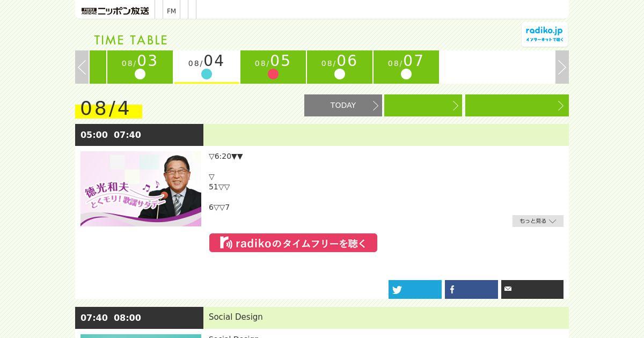The image size is (644, 338).
Task: Select the 08/07 date tab
Action: point(406,67)
